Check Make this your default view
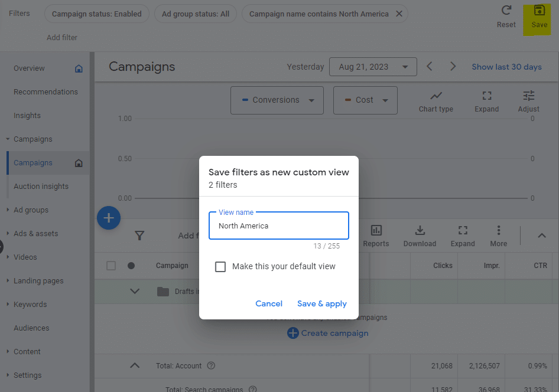 click(x=220, y=267)
